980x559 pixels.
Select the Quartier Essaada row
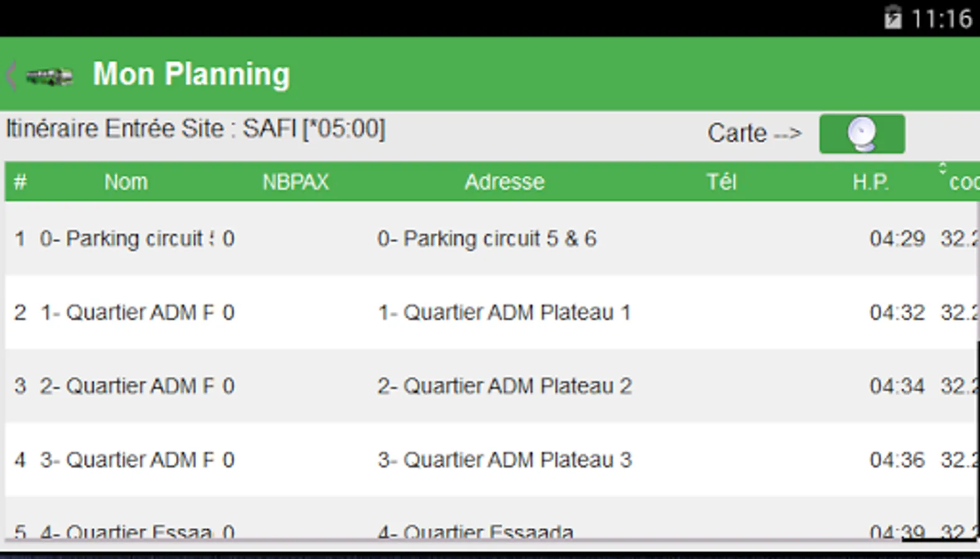pos(475,531)
